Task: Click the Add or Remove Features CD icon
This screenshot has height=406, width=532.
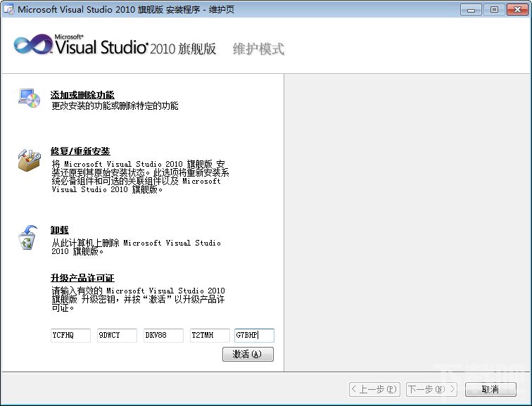Action: click(x=30, y=99)
